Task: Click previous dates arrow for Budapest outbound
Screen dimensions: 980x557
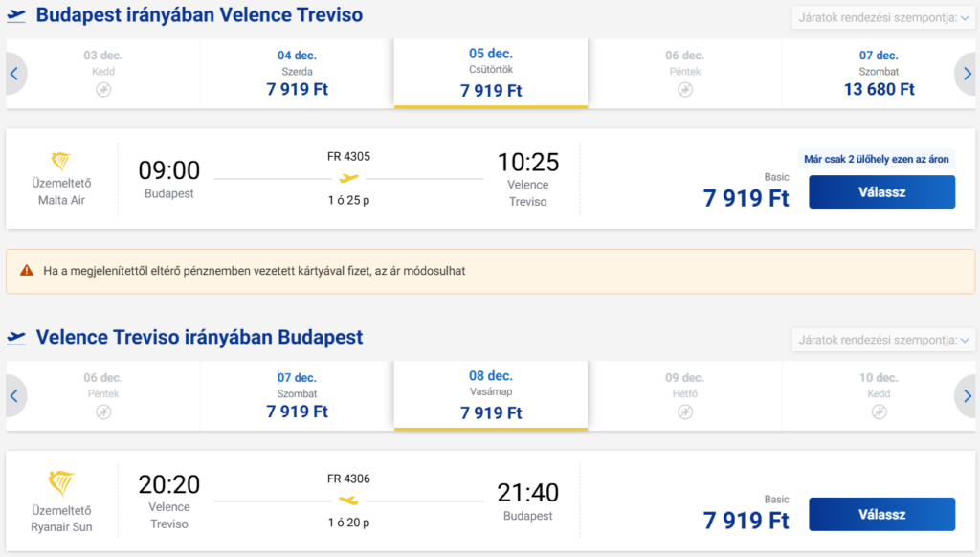Action: [x=15, y=74]
